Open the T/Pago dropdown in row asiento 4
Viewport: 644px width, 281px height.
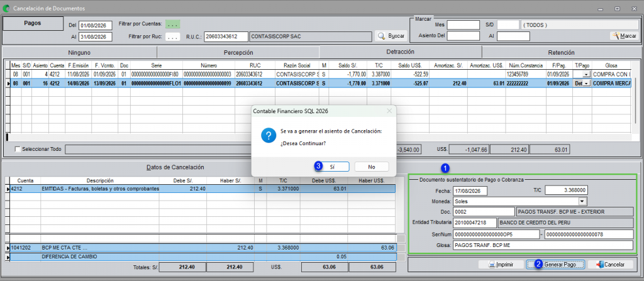pyautogui.click(x=587, y=75)
